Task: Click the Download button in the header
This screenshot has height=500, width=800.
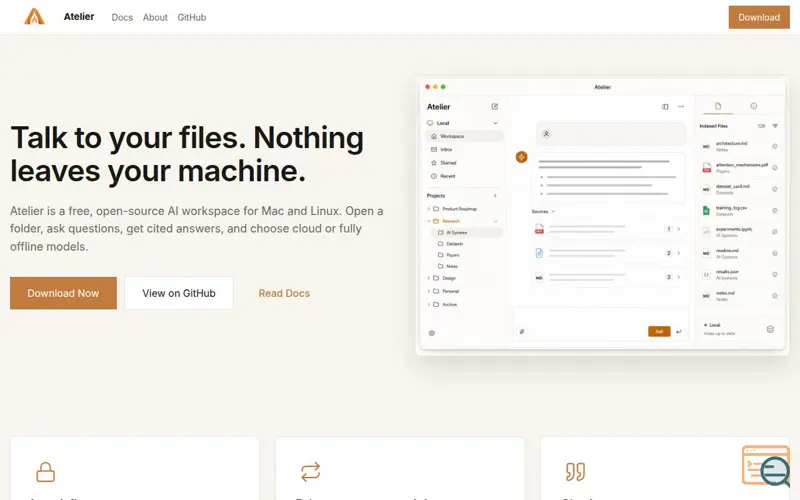Action: click(x=759, y=17)
